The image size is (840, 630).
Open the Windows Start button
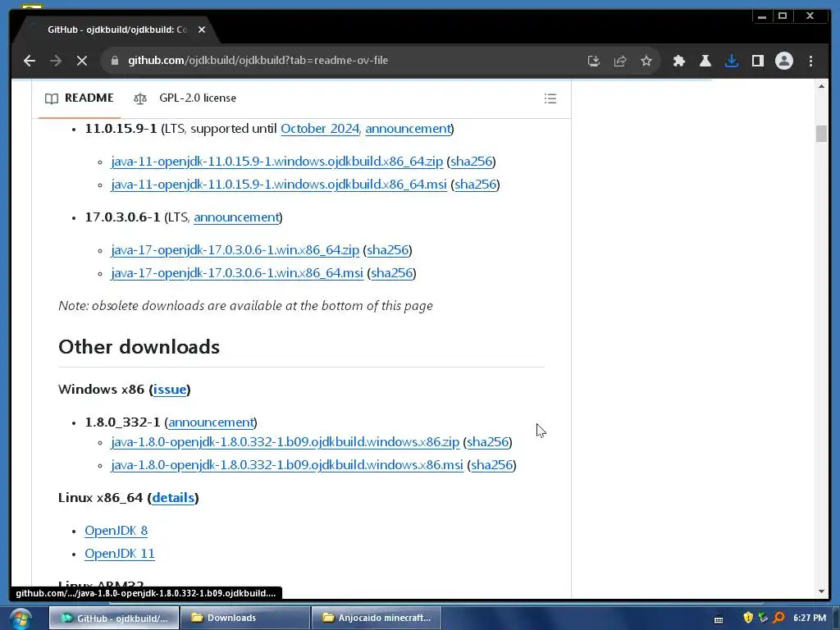click(x=21, y=619)
